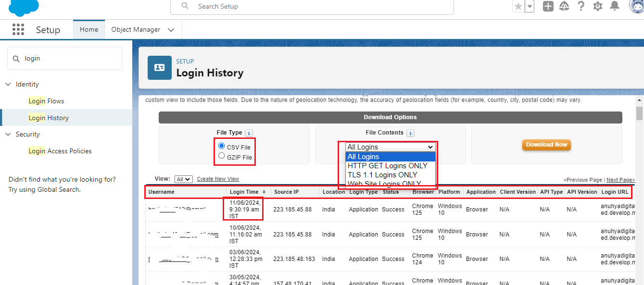Open the Create New View link
The height and width of the screenshot is (285, 644).
(218, 179)
